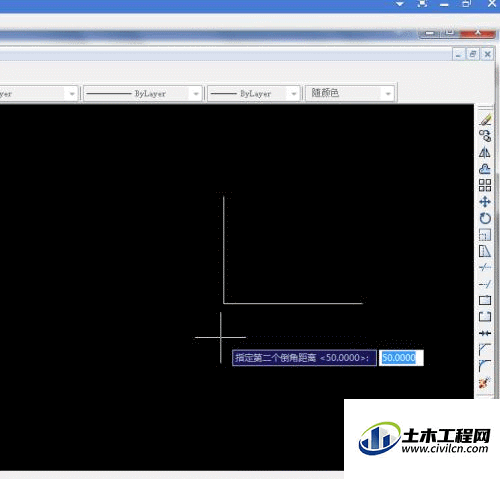Open the second ByLayer lineweight dropdown

pyautogui.click(x=293, y=94)
